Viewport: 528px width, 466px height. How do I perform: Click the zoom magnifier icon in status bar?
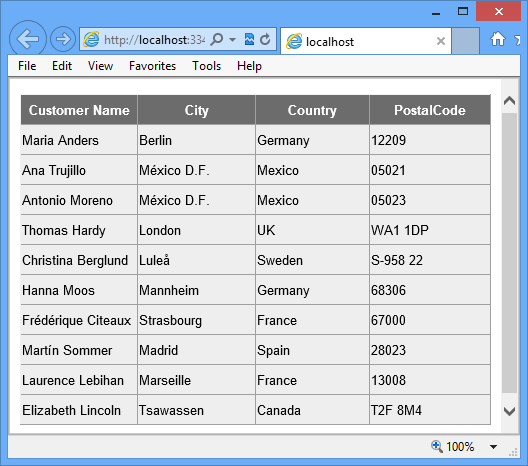click(x=437, y=446)
